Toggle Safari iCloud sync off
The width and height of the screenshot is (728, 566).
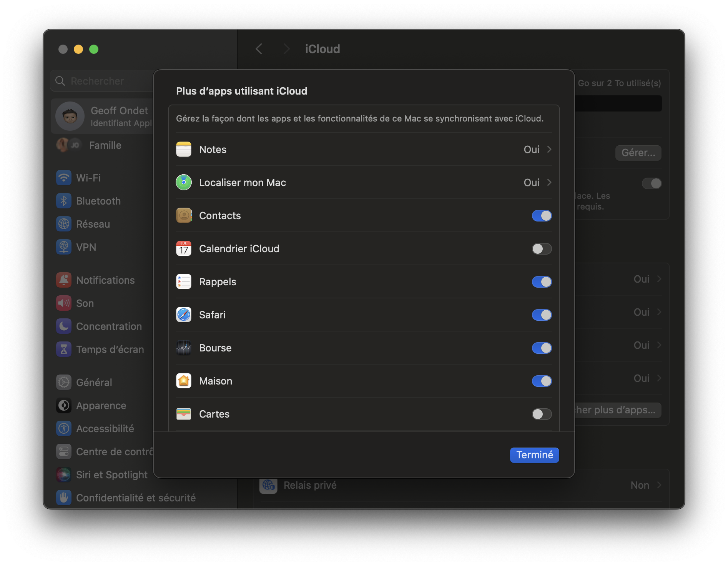[542, 315]
